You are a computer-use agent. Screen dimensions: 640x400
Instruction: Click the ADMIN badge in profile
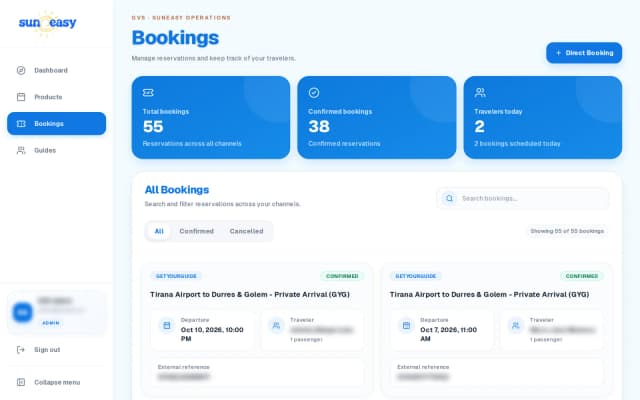(x=51, y=323)
